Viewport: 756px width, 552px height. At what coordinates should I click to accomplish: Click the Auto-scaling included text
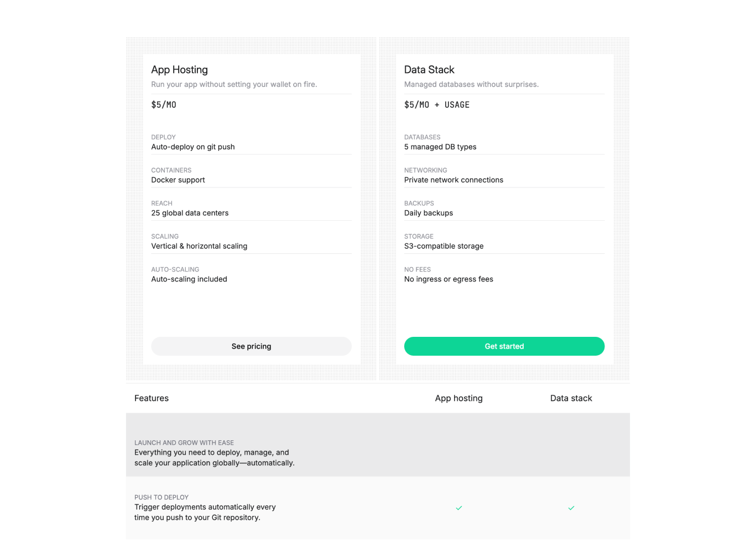(189, 279)
